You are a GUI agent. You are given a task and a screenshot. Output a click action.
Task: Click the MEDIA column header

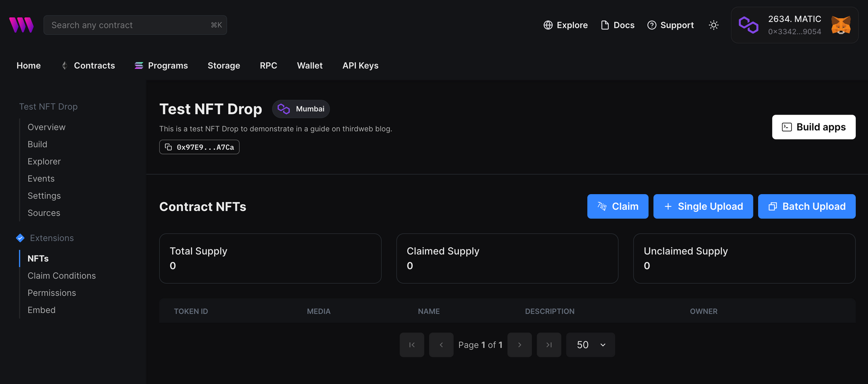(319, 311)
